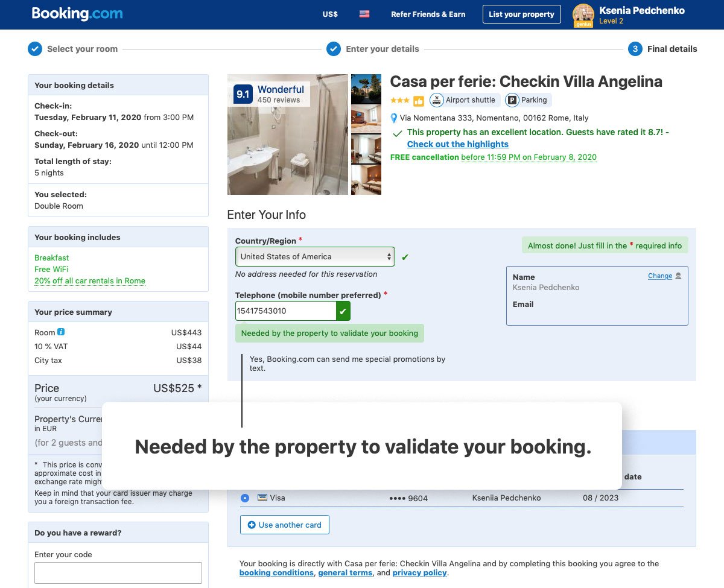Click the Via Nomentana 333 address text
This screenshot has height=588, width=724.
coord(494,118)
